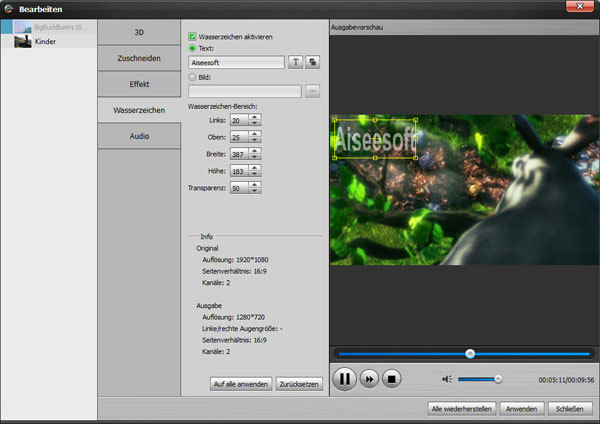The width and height of the screenshot is (600, 424).
Task: Click the Auf alle anwenden button
Action: click(x=241, y=384)
